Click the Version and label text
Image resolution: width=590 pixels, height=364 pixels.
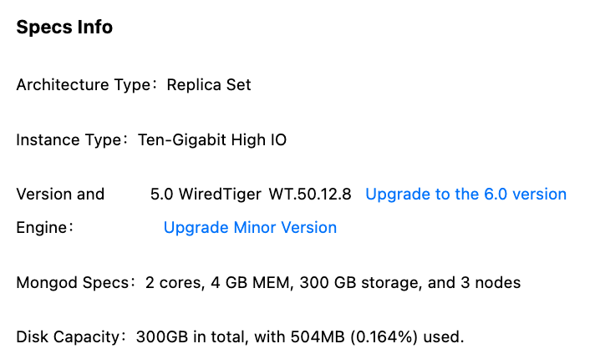tap(60, 195)
